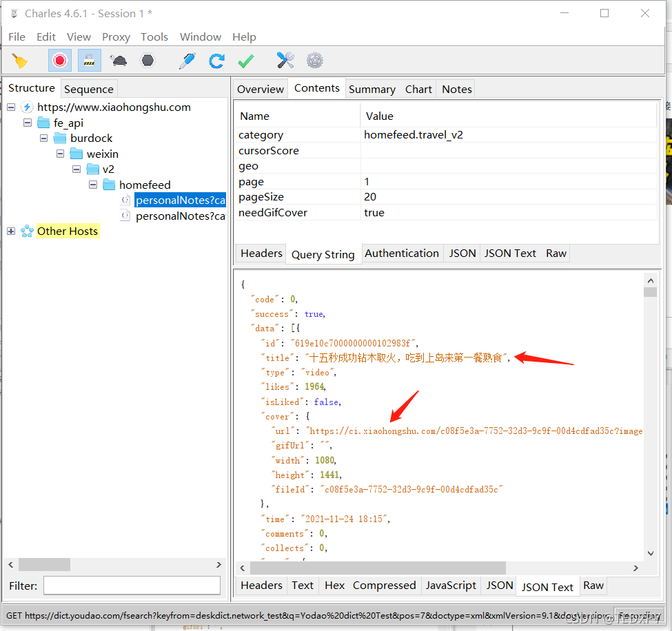Screen dimensions: 672x631
Task: Toggle breakpoints hexagon icon
Action: tap(147, 61)
